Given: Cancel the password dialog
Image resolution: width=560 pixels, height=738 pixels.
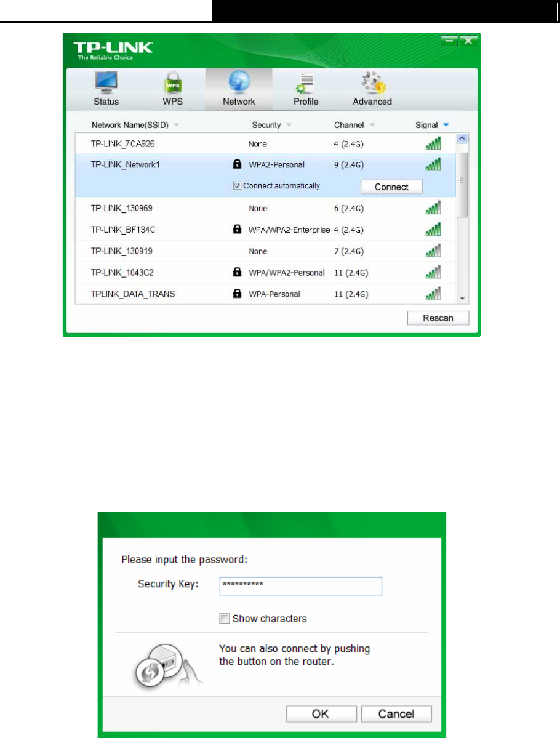Looking at the screenshot, I should pyautogui.click(x=396, y=714).
